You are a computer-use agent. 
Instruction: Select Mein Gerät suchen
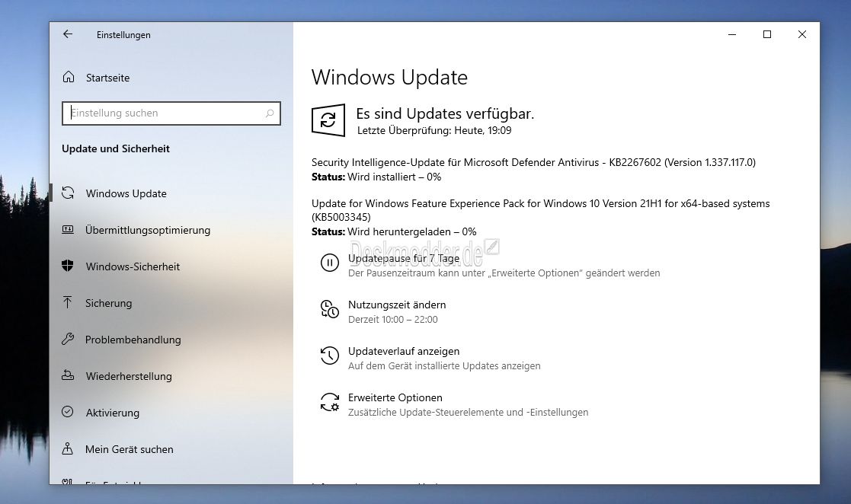click(x=130, y=449)
